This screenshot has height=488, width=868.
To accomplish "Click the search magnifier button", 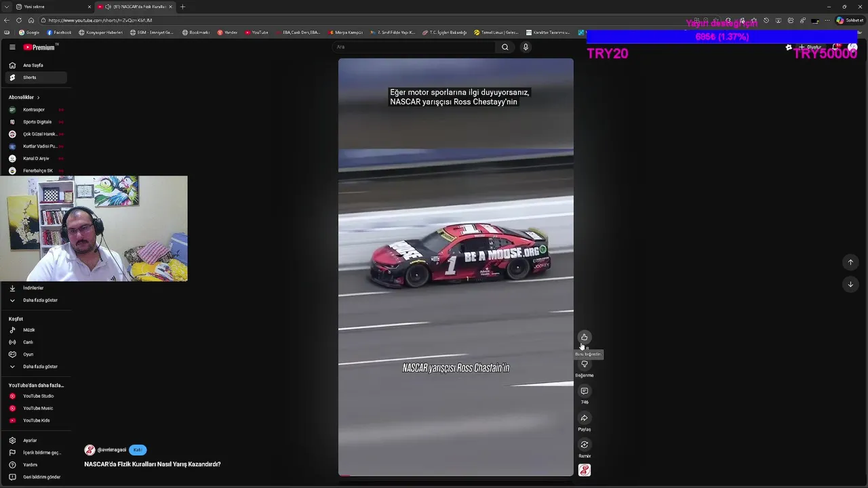I will 505,47.
